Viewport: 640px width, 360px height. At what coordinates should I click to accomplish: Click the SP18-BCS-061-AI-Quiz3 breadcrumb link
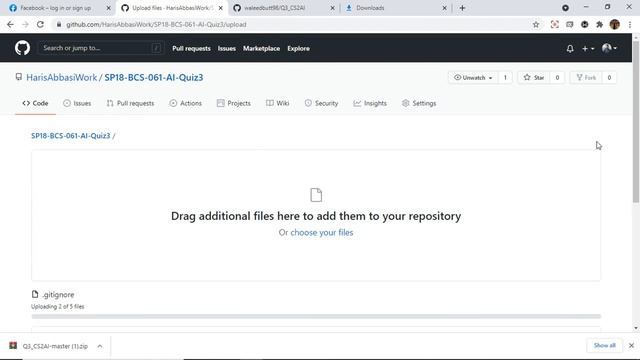click(x=71, y=136)
